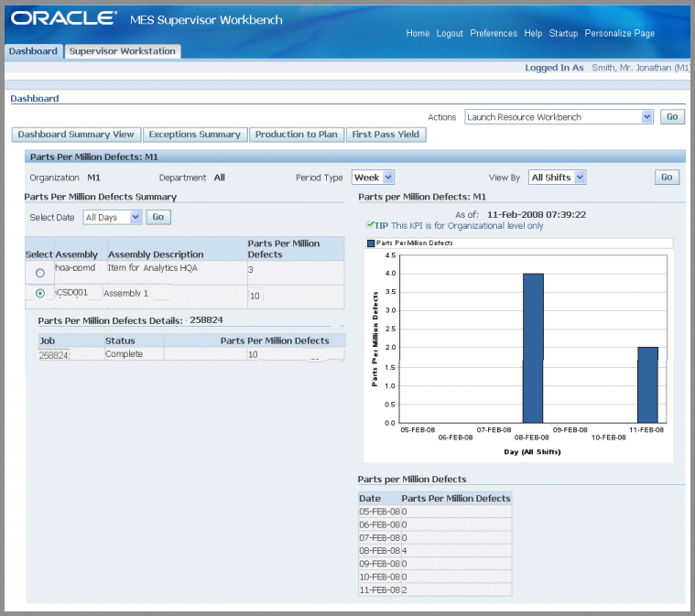Click job number 258824 in details table
The image size is (695, 616).
(x=55, y=355)
